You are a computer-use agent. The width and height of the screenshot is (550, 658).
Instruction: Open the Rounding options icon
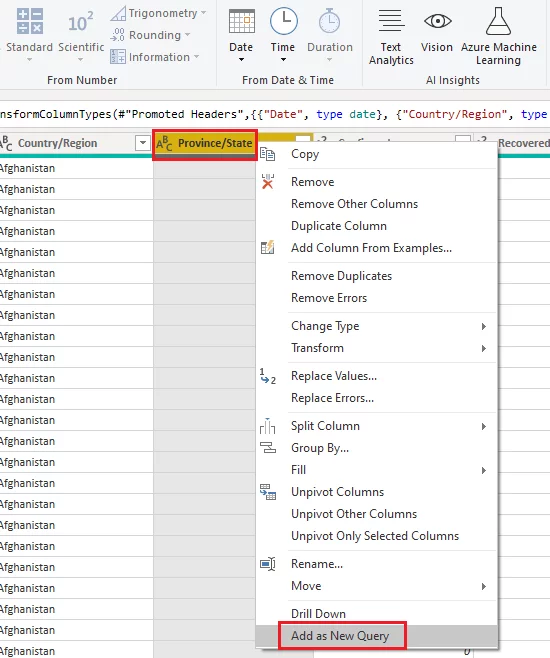tap(117, 35)
